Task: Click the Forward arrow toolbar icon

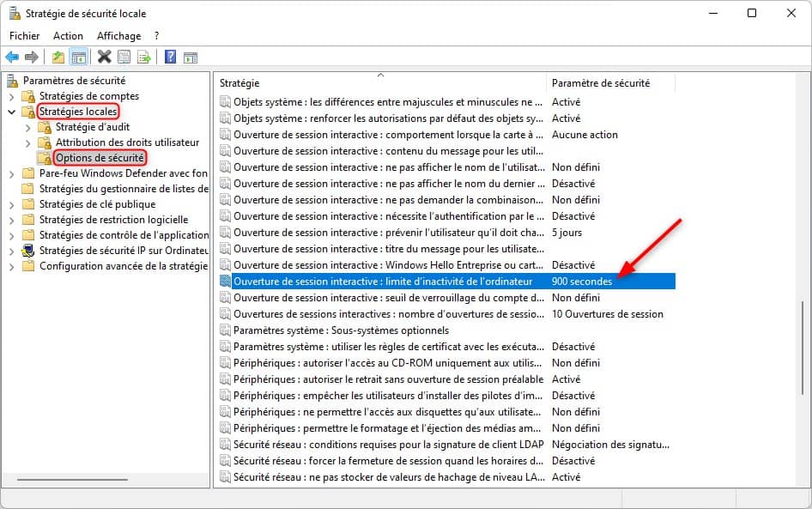Action: (x=32, y=57)
